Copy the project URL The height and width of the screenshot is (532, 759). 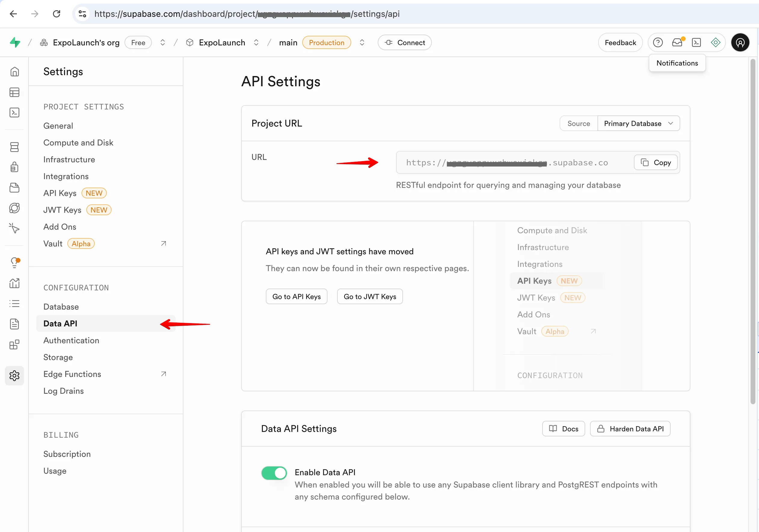point(656,163)
